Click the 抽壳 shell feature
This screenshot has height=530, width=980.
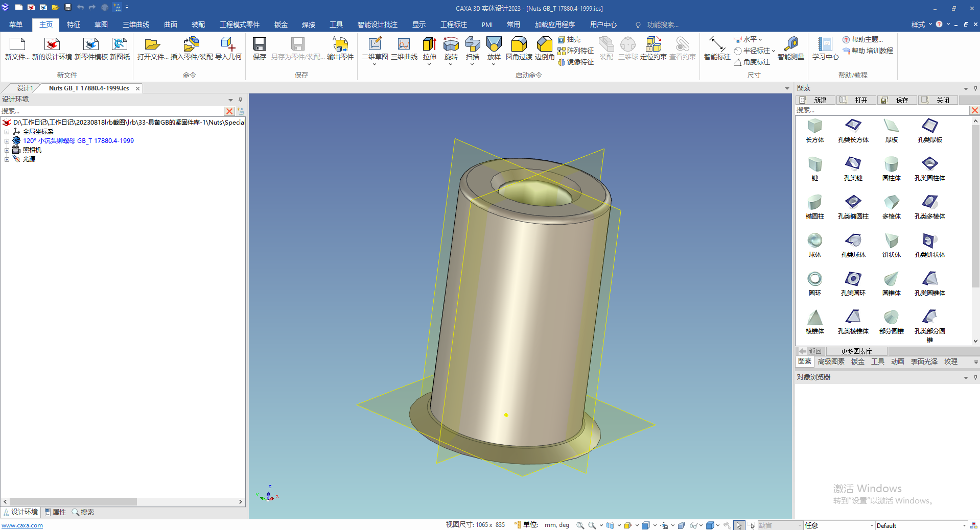tap(569, 39)
